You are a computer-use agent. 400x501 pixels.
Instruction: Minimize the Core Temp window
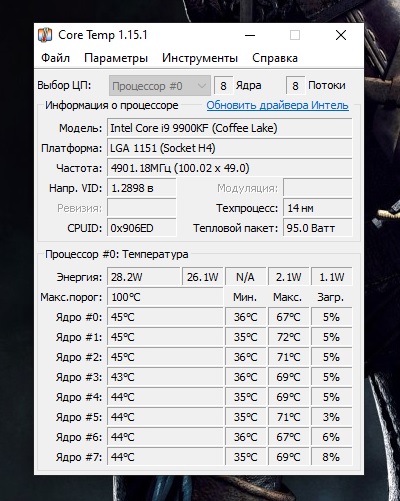click(x=250, y=35)
